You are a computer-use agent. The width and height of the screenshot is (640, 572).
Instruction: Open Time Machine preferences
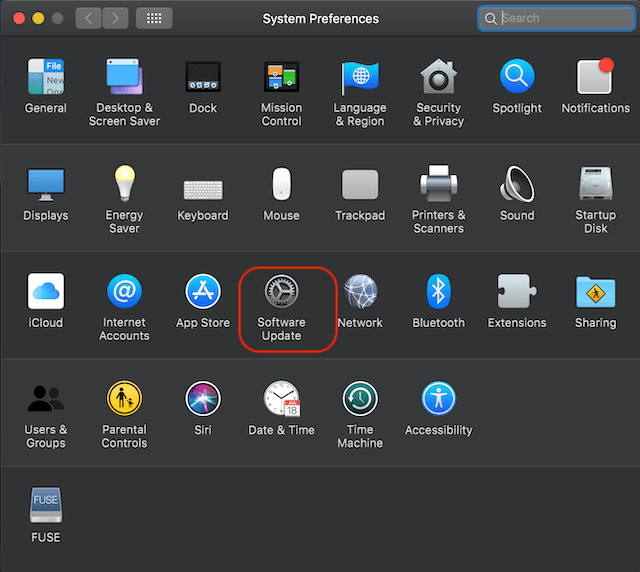(x=360, y=399)
